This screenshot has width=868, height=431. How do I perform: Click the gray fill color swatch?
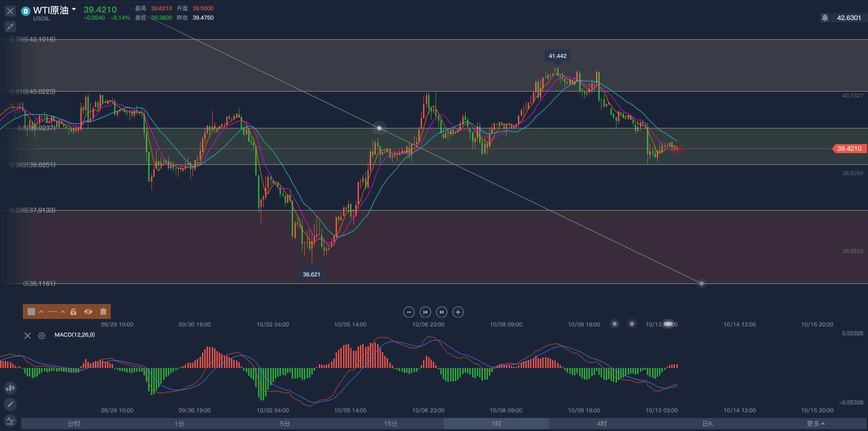(31, 311)
